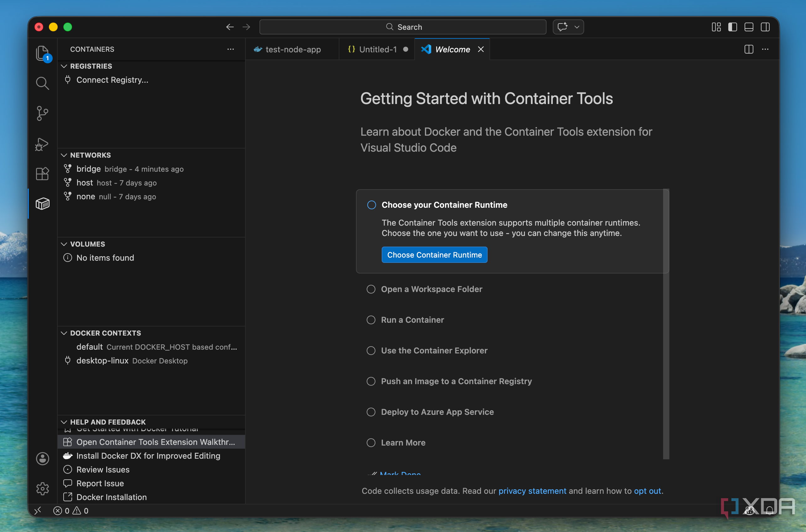Collapse the Help and Feedback section
Viewport: 806px width, 532px height.
64,422
